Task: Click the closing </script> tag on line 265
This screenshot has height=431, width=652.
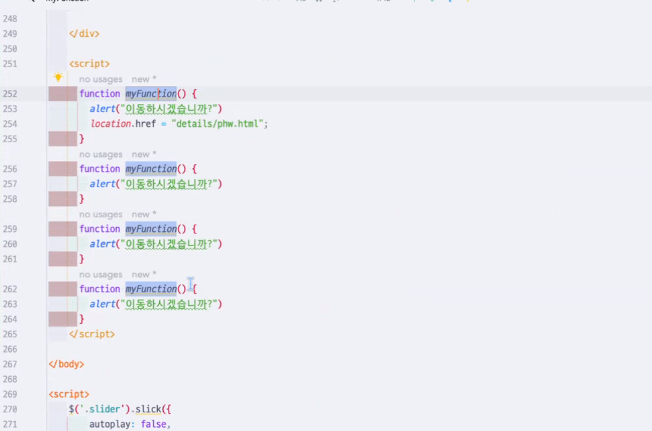Action: tap(92, 334)
